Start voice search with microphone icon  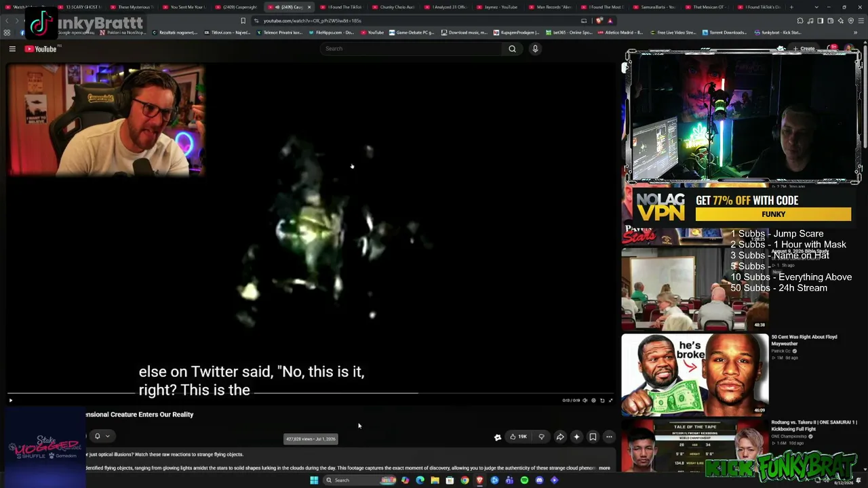[535, 49]
